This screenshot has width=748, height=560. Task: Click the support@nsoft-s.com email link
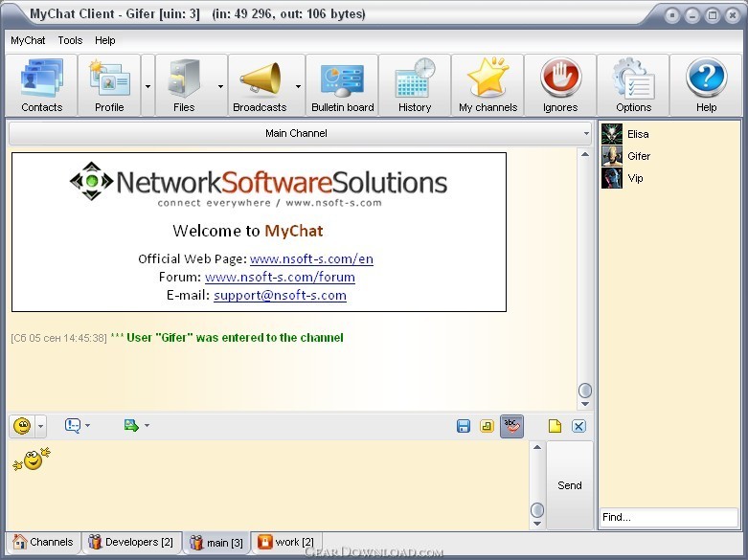click(280, 295)
